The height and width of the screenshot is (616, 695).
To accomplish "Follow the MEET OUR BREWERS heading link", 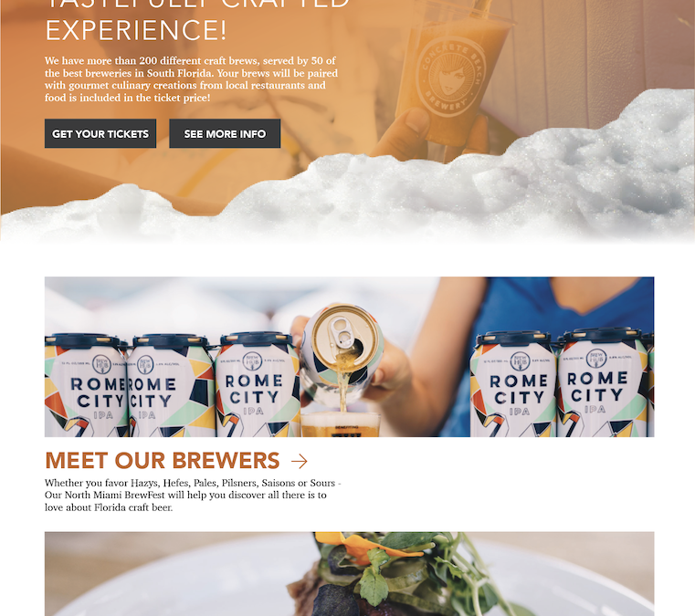I will 163,461.
